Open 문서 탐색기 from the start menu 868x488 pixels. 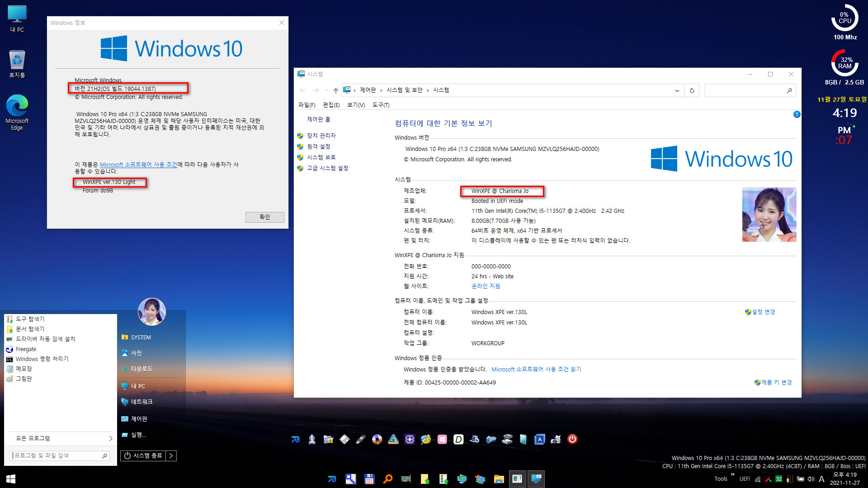[30, 329]
